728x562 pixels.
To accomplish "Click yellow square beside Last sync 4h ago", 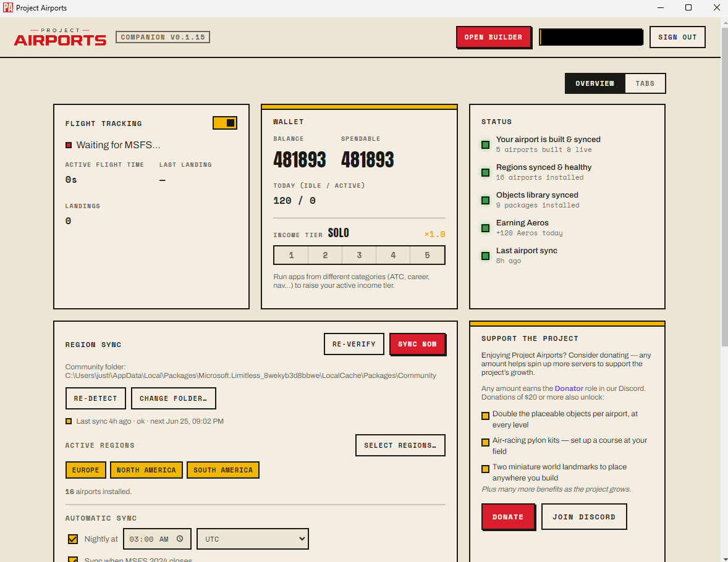I will (x=69, y=421).
